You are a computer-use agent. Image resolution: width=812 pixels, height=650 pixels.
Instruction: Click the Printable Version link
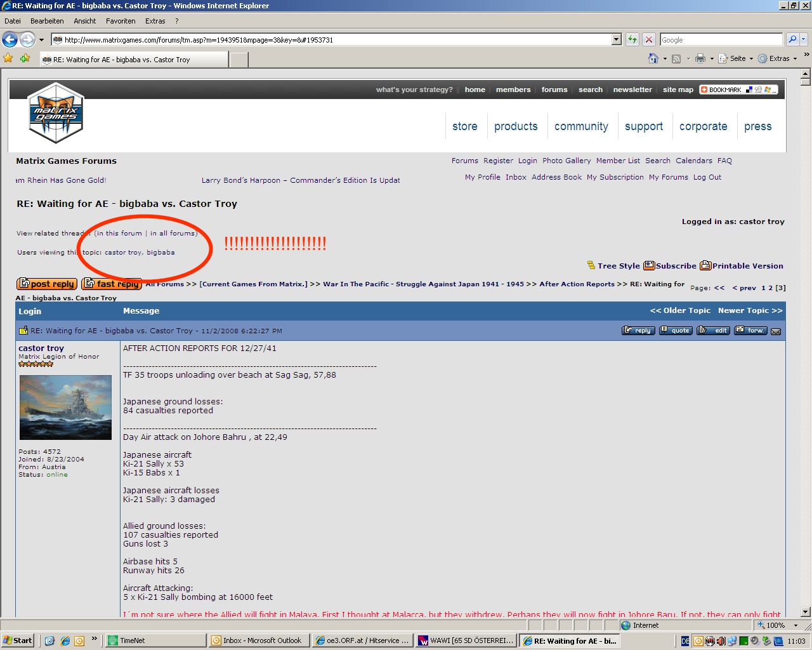(x=742, y=266)
